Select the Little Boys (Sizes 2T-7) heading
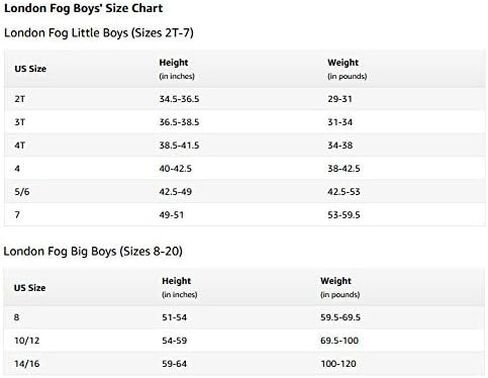This screenshot has height=378, width=488. (99, 33)
